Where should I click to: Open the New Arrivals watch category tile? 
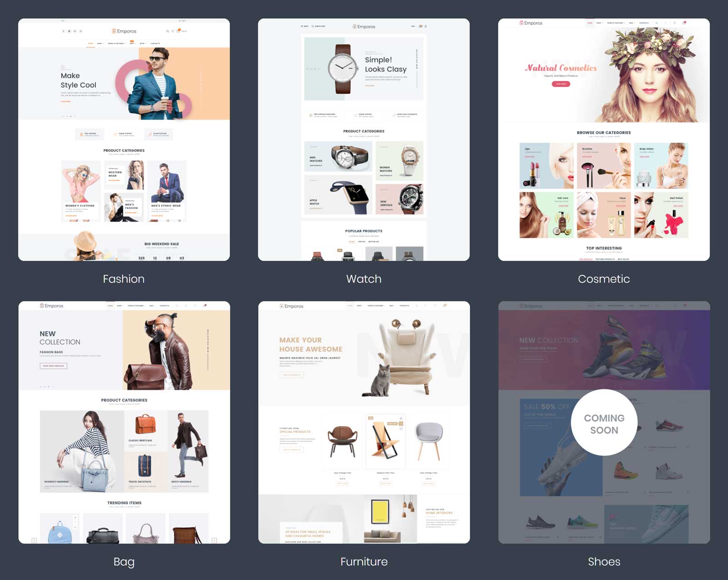[x=399, y=199]
